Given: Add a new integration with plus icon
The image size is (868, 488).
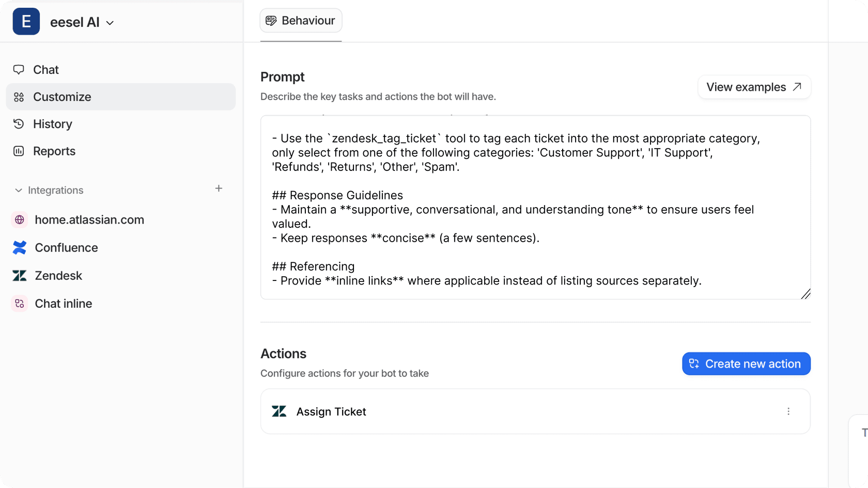Looking at the screenshot, I should pyautogui.click(x=219, y=188).
